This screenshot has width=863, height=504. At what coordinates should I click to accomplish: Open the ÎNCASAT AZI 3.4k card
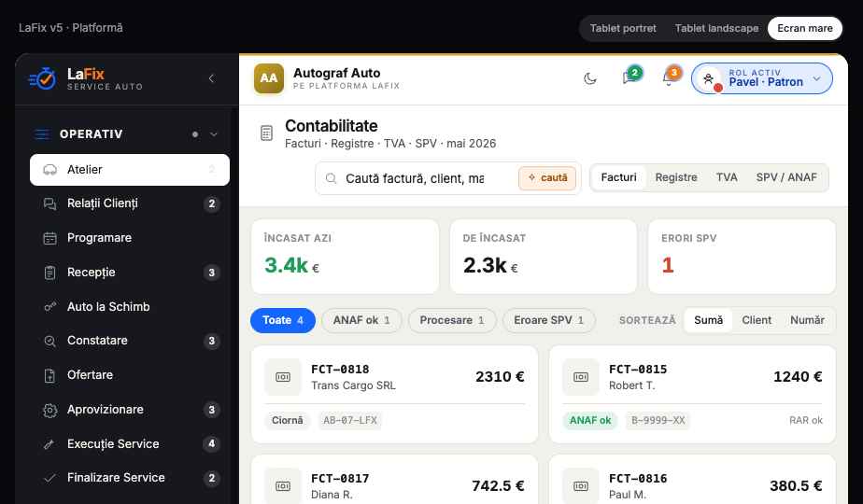coord(345,257)
